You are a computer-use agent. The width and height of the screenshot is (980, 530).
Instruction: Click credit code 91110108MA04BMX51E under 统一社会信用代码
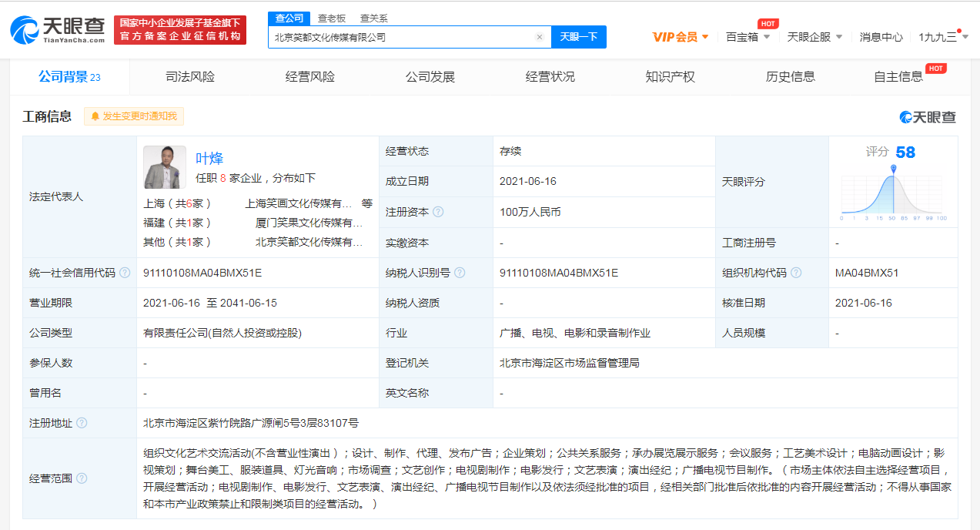(202, 273)
